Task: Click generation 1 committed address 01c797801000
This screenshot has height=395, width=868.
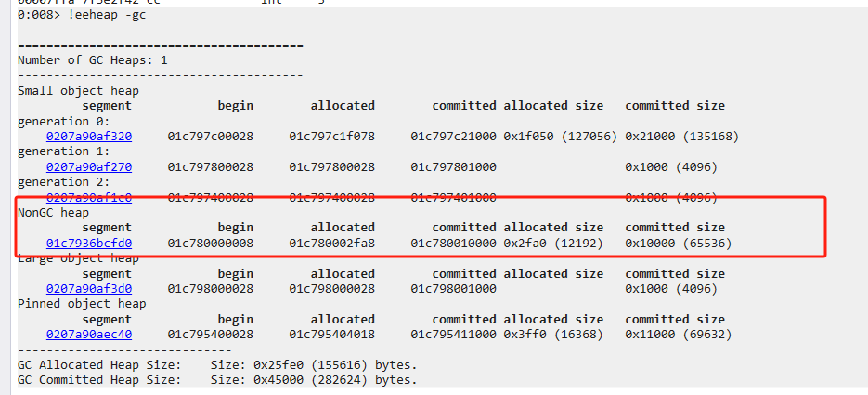Action: pyautogui.click(x=453, y=166)
